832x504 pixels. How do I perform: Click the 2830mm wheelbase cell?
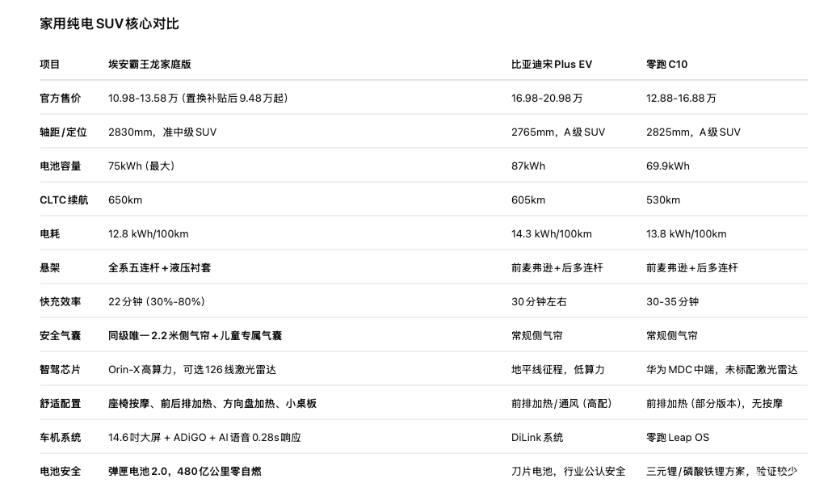(x=162, y=132)
